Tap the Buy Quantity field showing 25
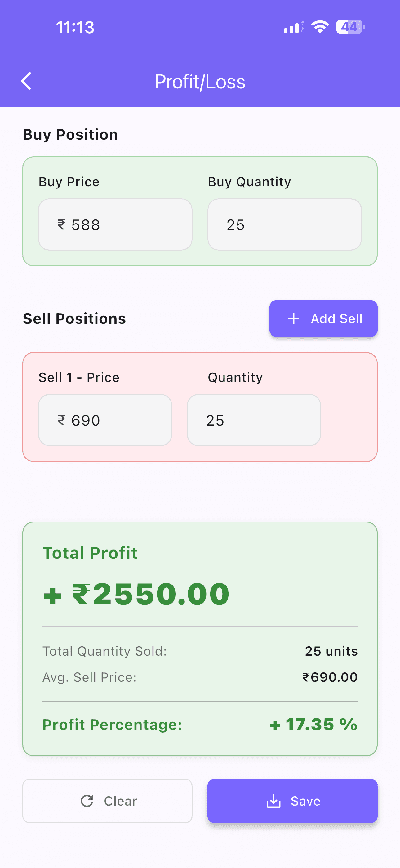Image resolution: width=400 pixels, height=868 pixels. (285, 224)
